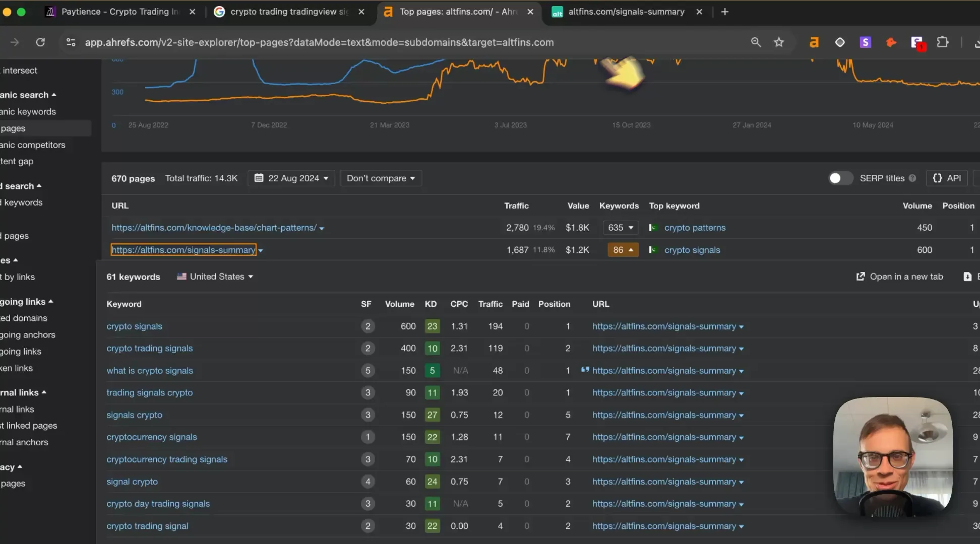Open the Chrome extensions puzzle icon
This screenshot has width=980, height=544.
coord(942,42)
